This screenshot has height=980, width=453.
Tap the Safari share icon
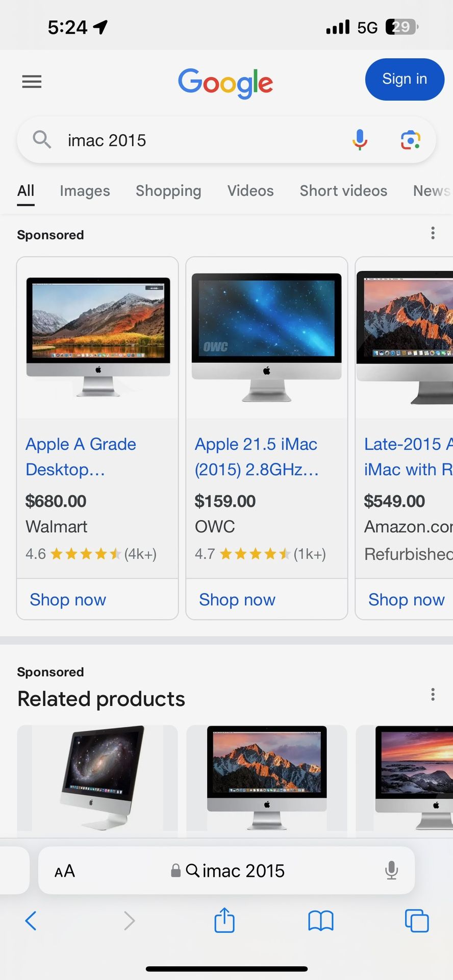pos(224,921)
